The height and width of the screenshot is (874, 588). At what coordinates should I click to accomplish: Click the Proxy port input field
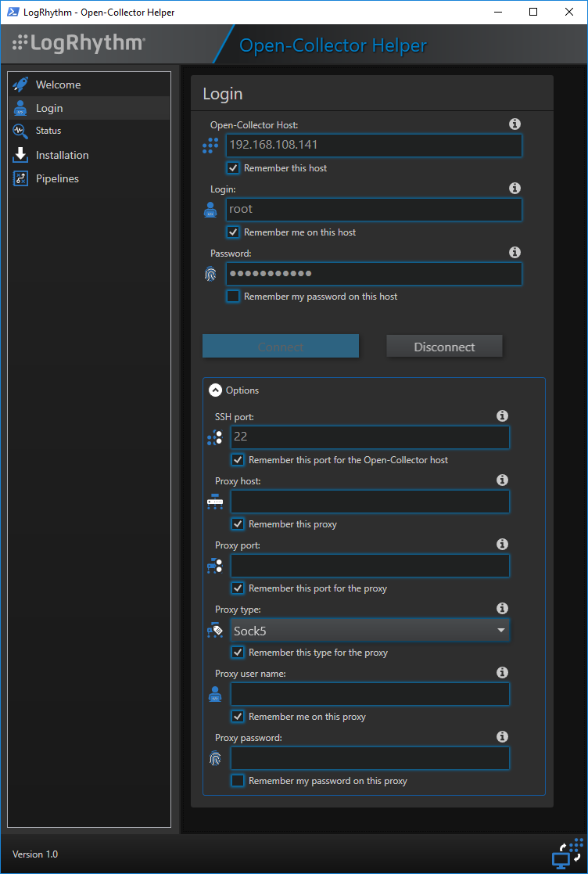370,566
